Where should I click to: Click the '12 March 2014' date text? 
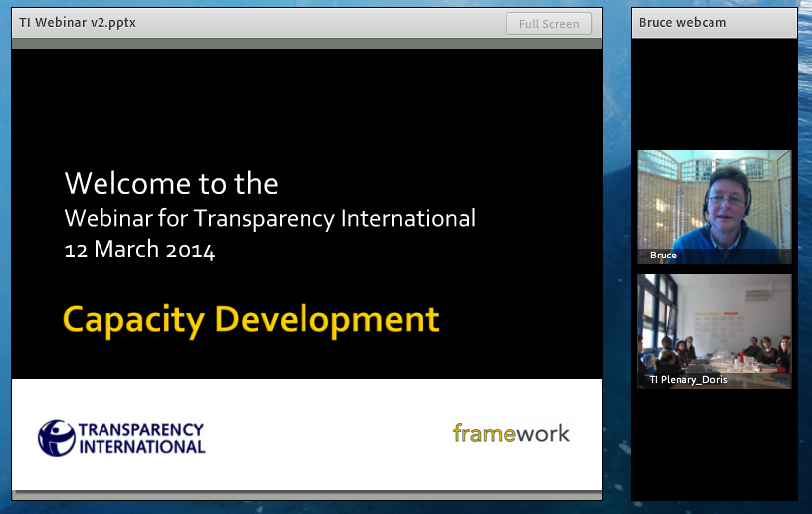pos(139,250)
